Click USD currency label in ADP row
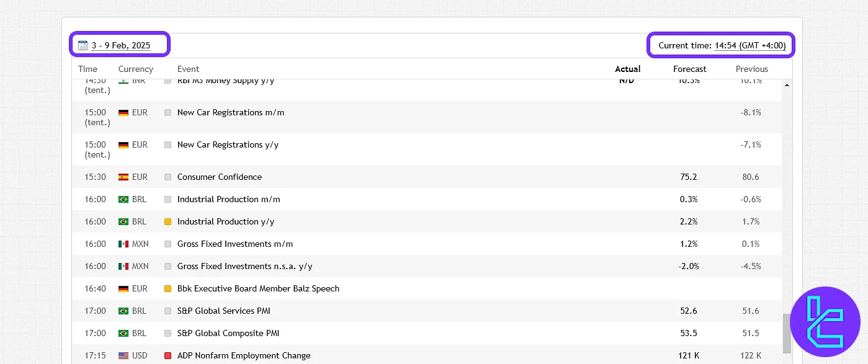 click(140, 355)
